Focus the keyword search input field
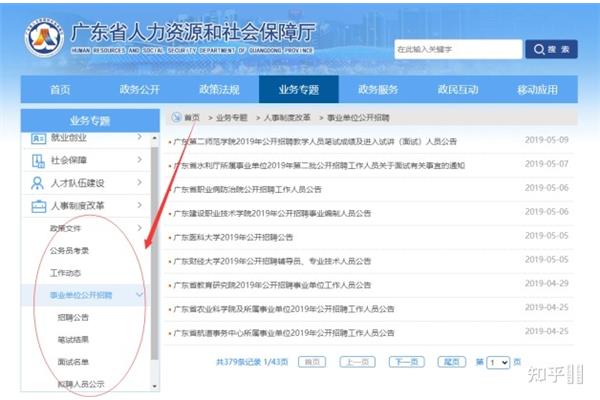600x400 pixels. point(458,49)
